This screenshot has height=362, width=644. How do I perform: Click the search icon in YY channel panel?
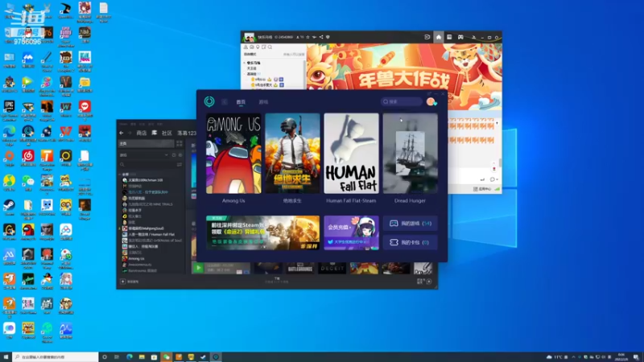click(270, 47)
